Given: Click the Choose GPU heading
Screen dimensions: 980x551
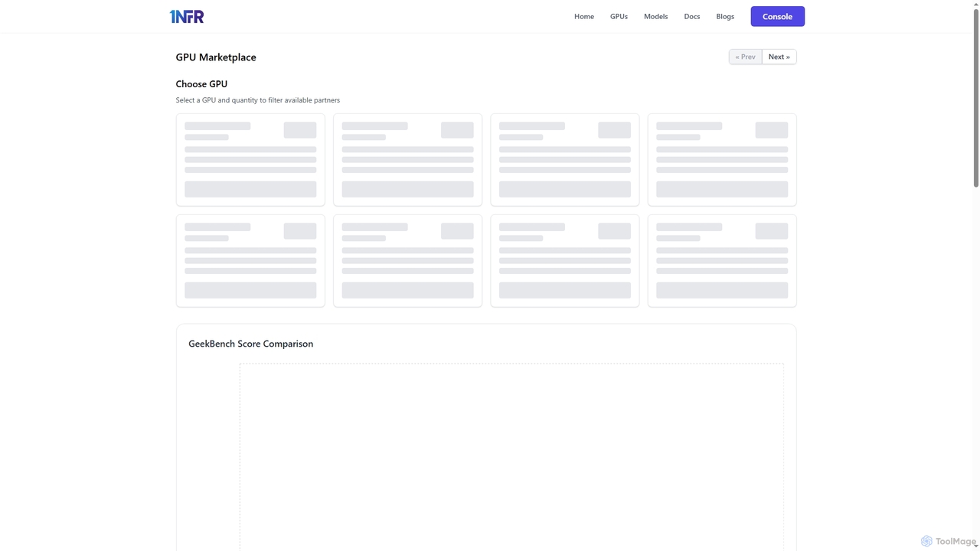Looking at the screenshot, I should 201,84.
